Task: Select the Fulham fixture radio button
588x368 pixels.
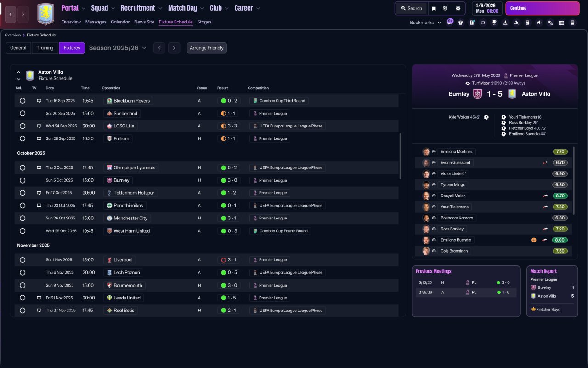Action: [x=23, y=138]
